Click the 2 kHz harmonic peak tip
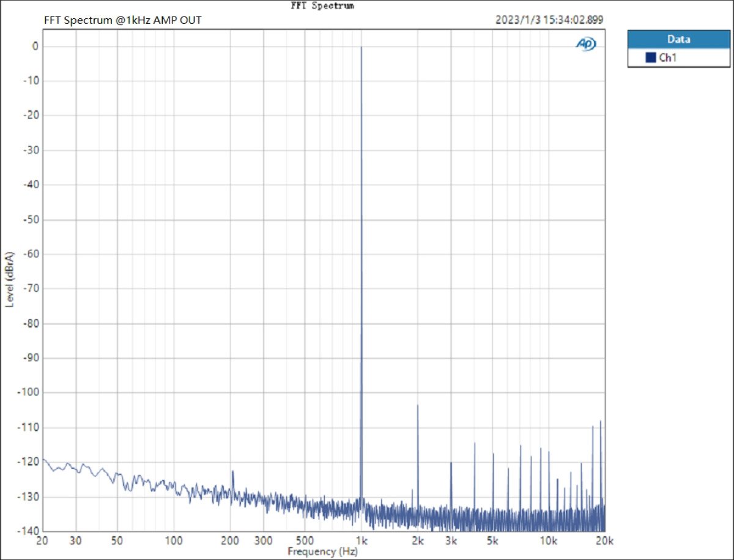Screen dimensions: 734x560 pos(418,405)
